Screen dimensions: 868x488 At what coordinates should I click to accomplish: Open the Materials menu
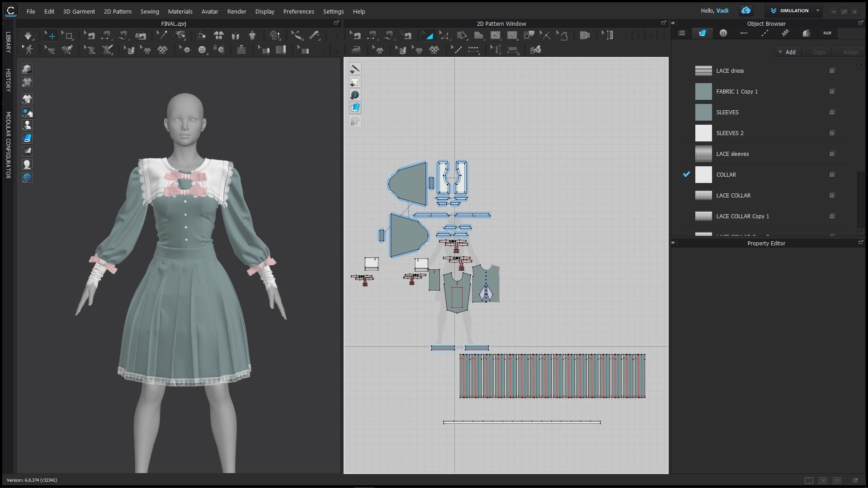click(180, 11)
